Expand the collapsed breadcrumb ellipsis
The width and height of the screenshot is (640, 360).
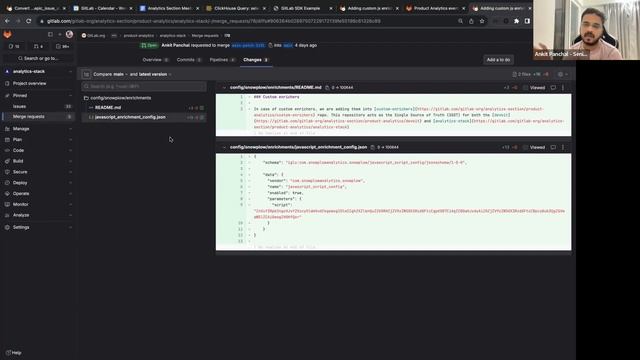tap(114, 36)
